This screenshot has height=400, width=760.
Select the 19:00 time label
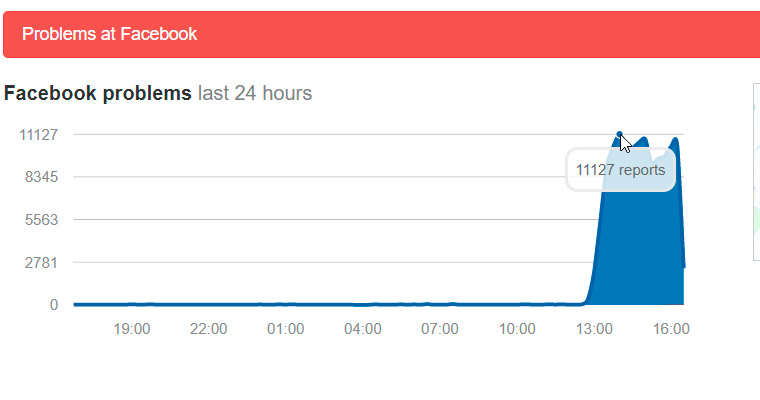(131, 328)
